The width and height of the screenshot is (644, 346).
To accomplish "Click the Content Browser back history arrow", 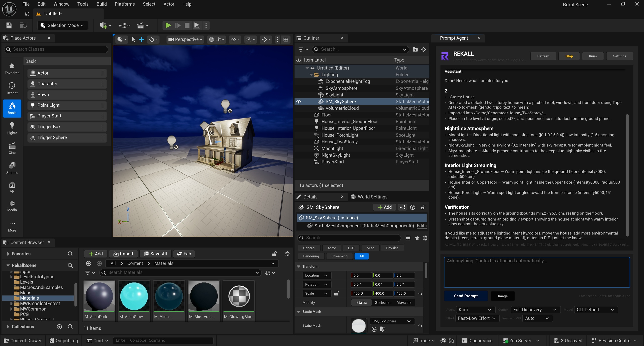I will pyautogui.click(x=89, y=263).
